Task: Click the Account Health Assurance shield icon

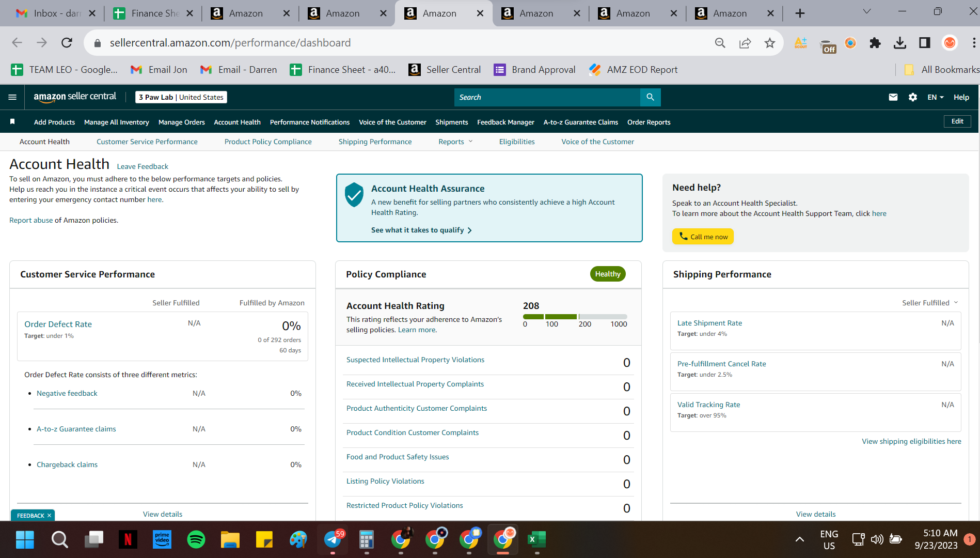Action: (354, 195)
